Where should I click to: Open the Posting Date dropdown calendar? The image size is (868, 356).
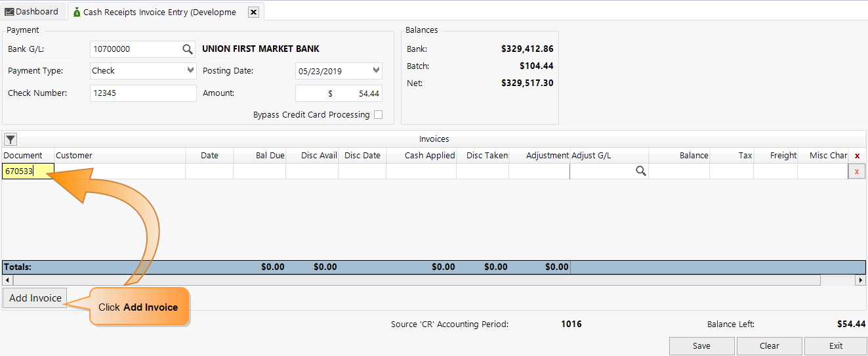376,70
